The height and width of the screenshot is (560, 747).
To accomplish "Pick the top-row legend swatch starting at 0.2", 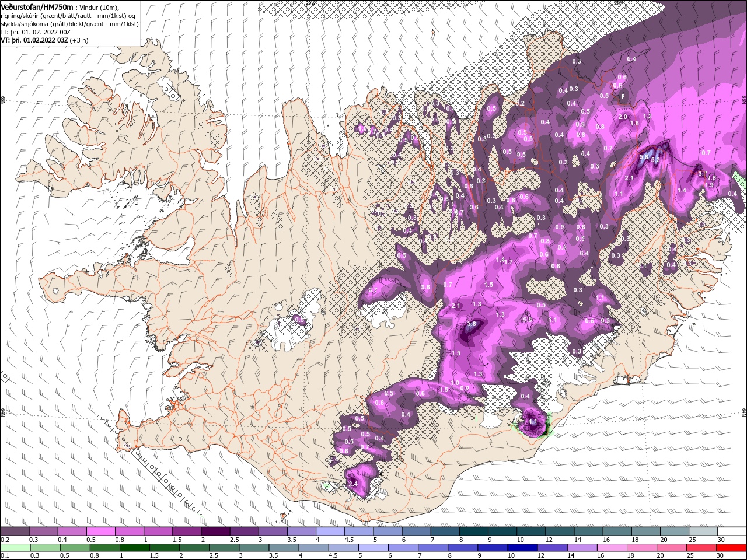I will 15,531.
